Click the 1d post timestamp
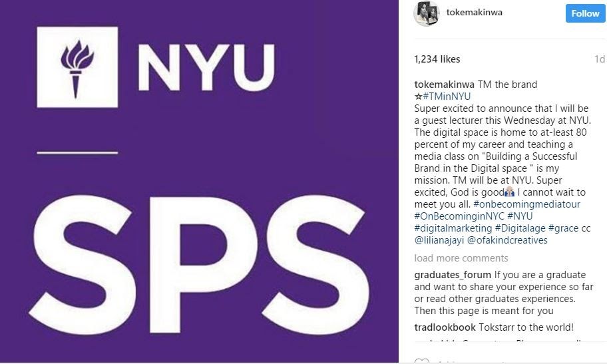 (599, 59)
